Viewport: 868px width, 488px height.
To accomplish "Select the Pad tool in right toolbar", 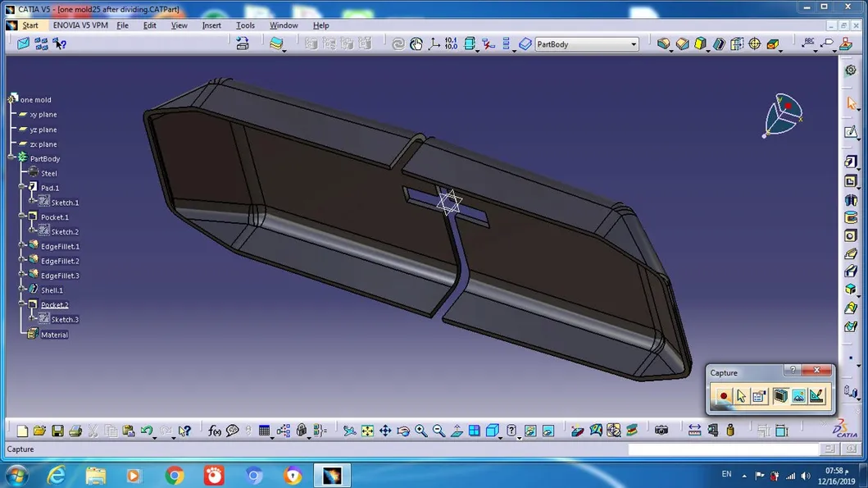I will 852,162.
